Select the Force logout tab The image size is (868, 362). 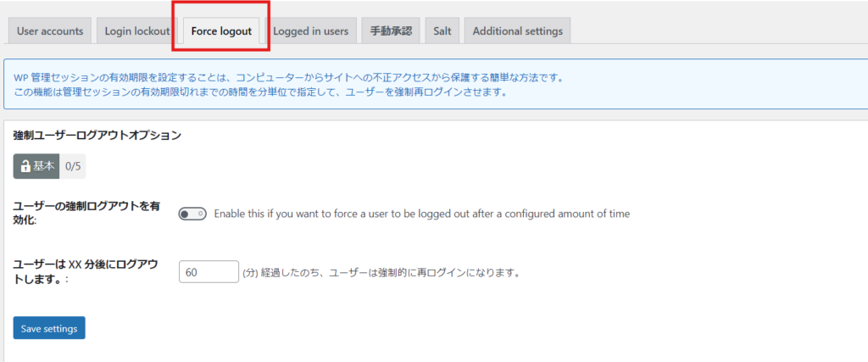click(221, 31)
